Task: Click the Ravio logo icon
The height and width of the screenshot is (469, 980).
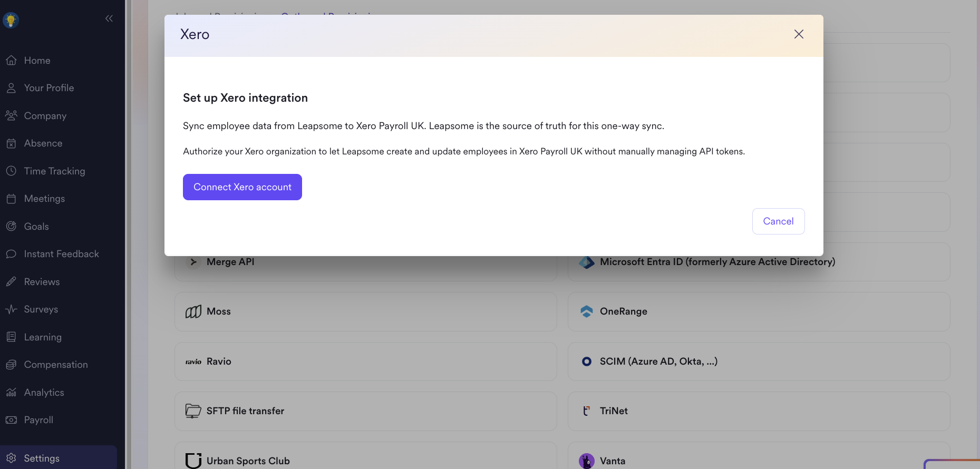Action: [x=193, y=362]
